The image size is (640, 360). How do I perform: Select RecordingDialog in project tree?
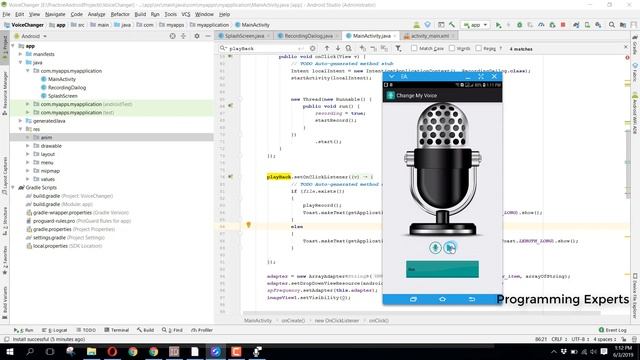(x=67, y=87)
